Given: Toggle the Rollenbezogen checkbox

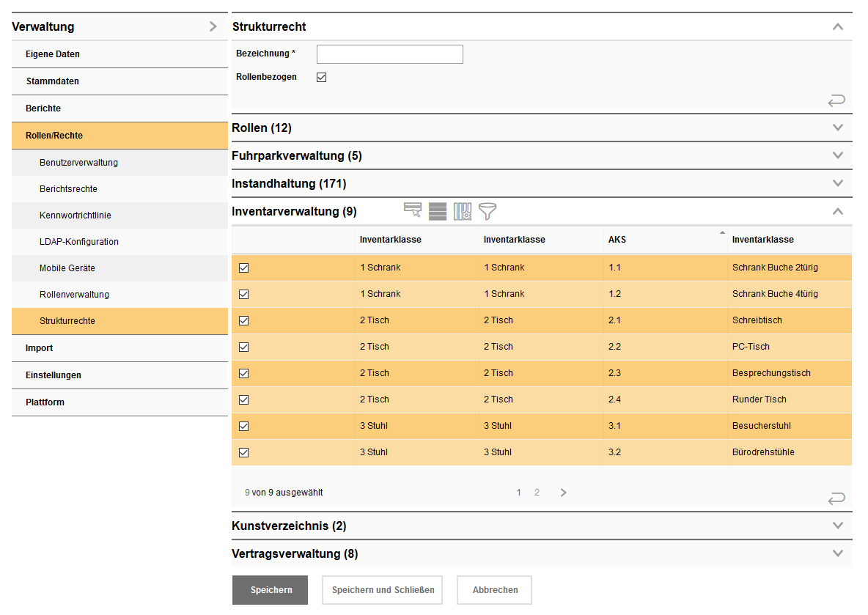Looking at the screenshot, I should [x=321, y=76].
